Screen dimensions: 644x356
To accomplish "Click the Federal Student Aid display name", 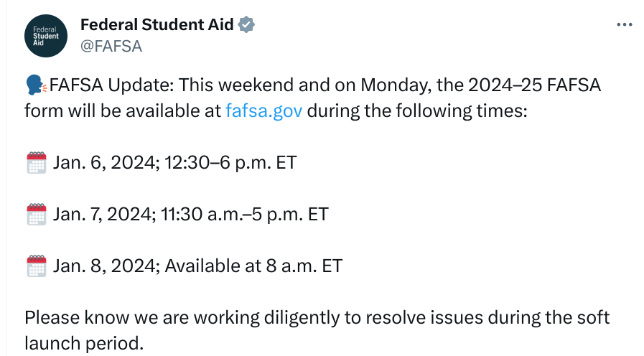I will pos(157,24).
